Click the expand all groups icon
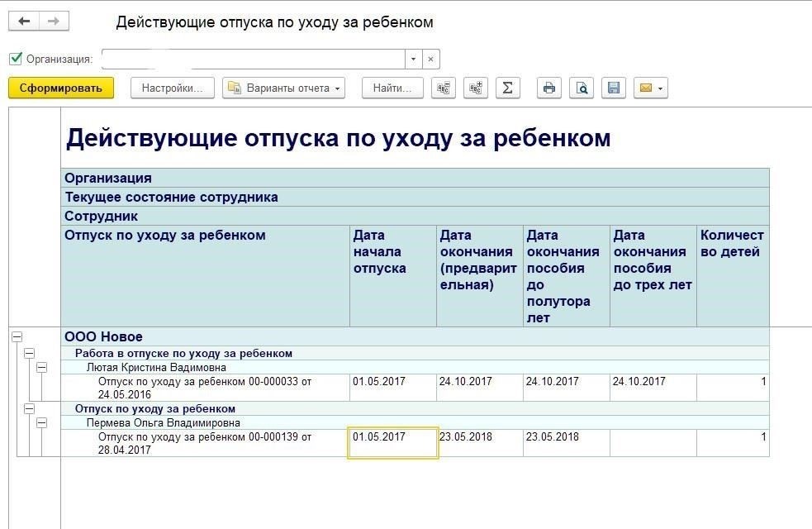This screenshot has height=529, width=812. 476,88
